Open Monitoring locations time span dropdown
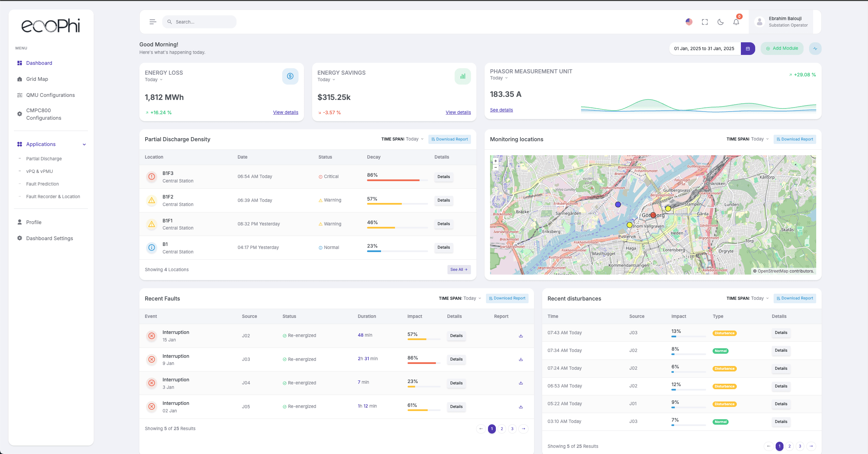 [x=760, y=139]
